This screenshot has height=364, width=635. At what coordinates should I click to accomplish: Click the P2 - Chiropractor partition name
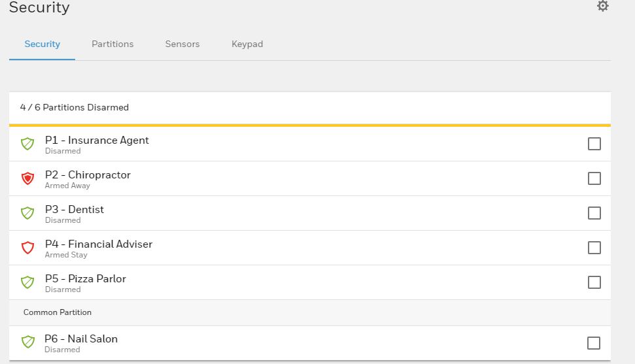coord(88,175)
